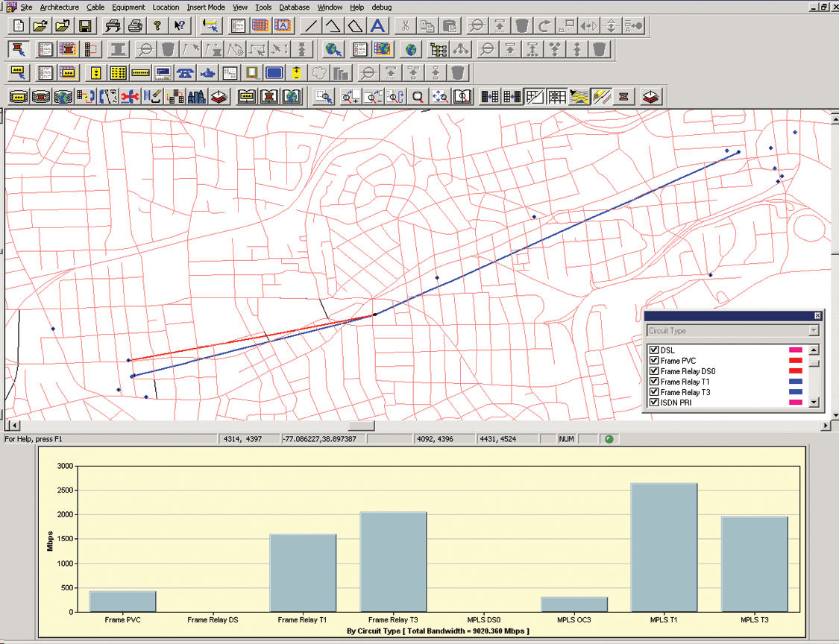Disable the ISDN PRI checkbox
839x644 pixels.
tap(654, 402)
